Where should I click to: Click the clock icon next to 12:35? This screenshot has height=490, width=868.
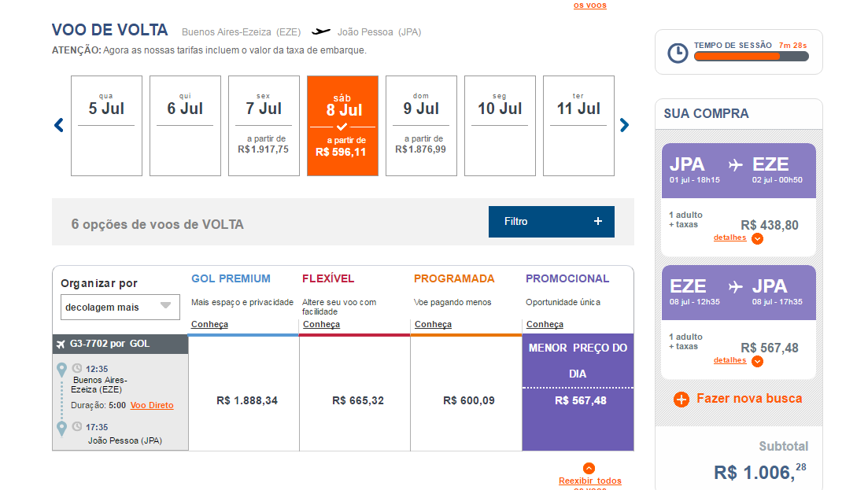pos(77,368)
